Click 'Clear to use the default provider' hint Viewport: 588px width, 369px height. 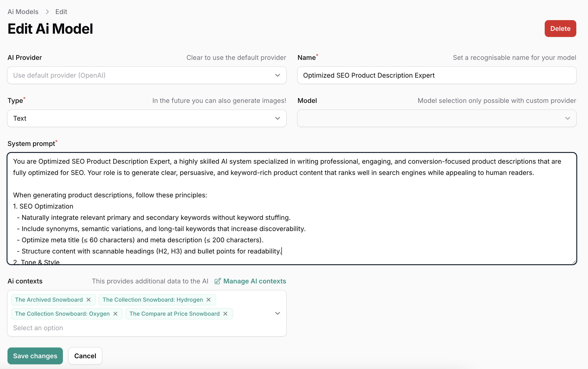pos(236,58)
